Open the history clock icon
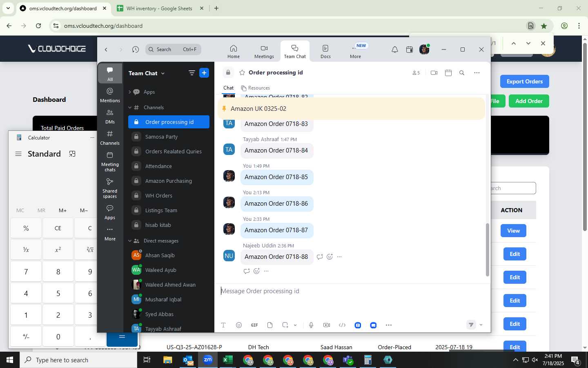 tap(136, 49)
